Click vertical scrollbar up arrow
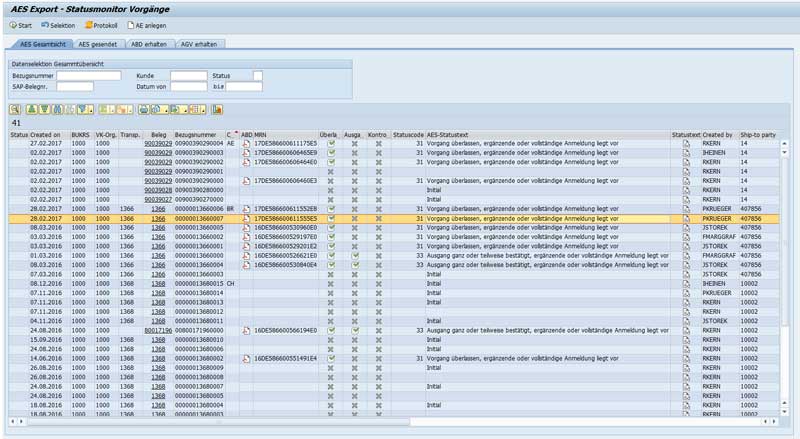Viewport: 800px width, 439px height. pyautogui.click(x=784, y=143)
